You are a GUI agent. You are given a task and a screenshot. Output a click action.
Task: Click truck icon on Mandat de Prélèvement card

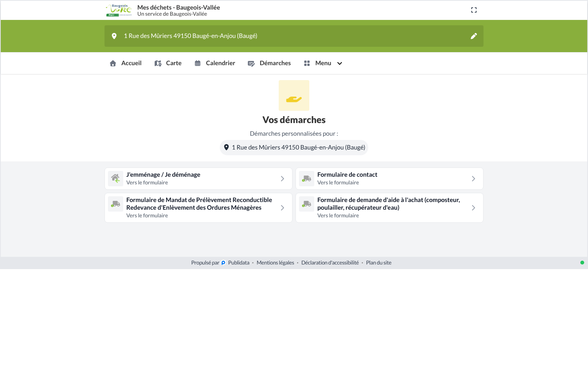point(116,204)
